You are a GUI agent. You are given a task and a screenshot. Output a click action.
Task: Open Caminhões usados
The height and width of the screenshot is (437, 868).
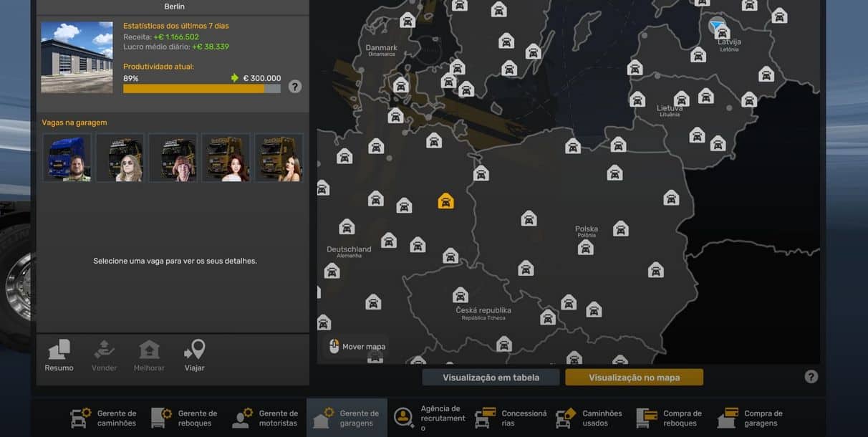click(x=590, y=418)
